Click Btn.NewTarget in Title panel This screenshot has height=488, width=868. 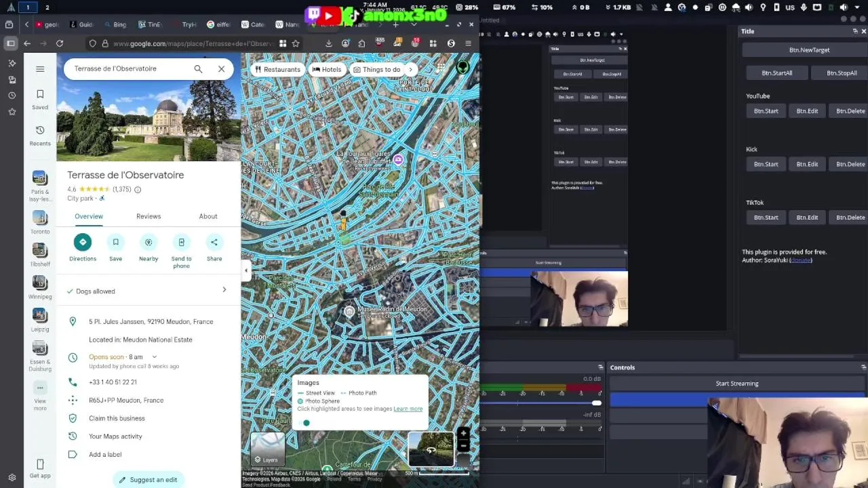(809, 50)
